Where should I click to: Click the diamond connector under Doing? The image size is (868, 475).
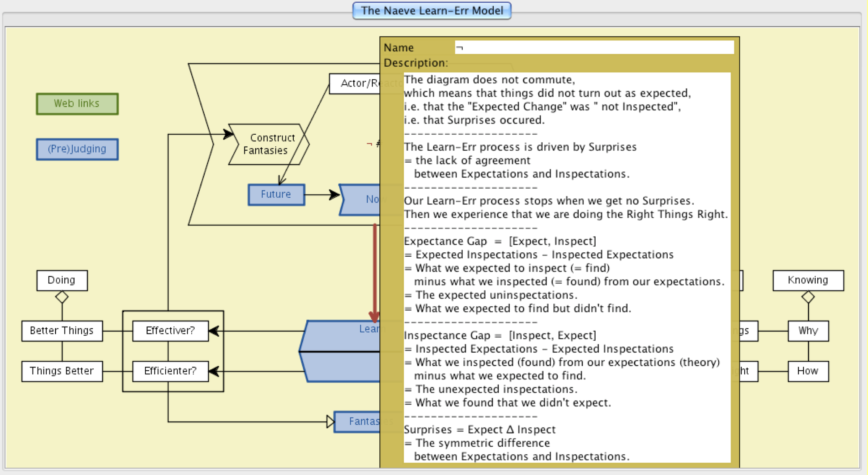pos(62,297)
